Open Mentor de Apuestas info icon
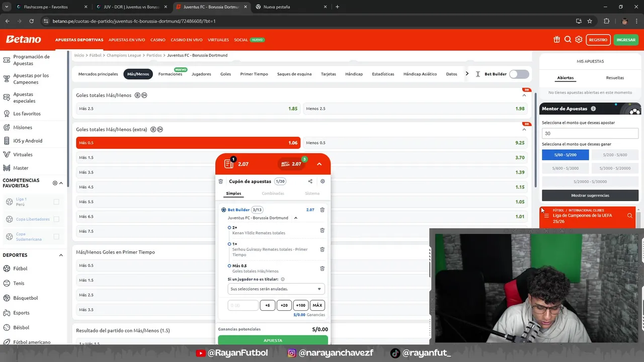Viewport: 644px width, 362px height. 593,109
